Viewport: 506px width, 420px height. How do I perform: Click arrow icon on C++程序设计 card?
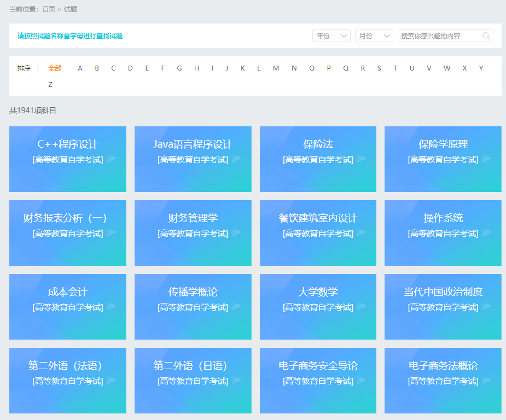point(112,159)
